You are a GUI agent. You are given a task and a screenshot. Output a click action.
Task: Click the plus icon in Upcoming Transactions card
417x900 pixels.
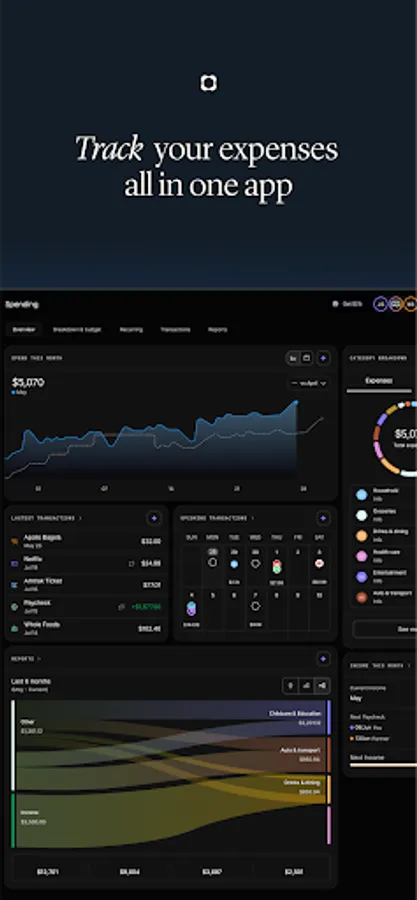[323, 518]
